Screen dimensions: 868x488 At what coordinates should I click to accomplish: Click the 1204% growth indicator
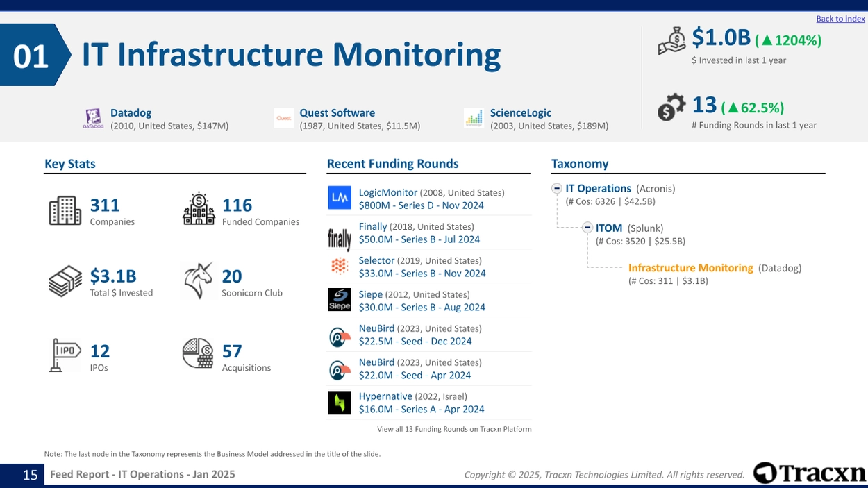(x=788, y=40)
